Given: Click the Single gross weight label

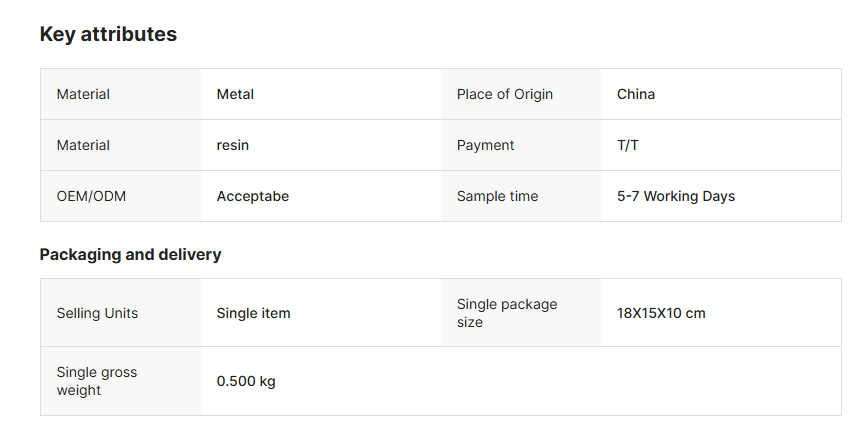Looking at the screenshot, I should click(96, 381).
